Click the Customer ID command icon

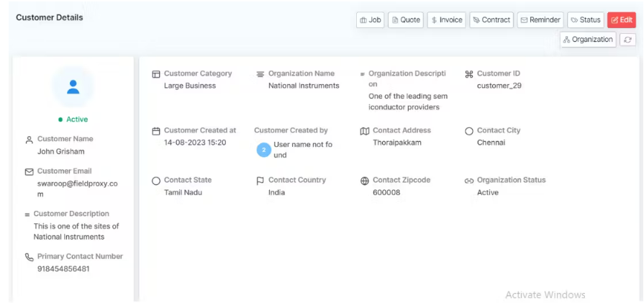coord(469,74)
